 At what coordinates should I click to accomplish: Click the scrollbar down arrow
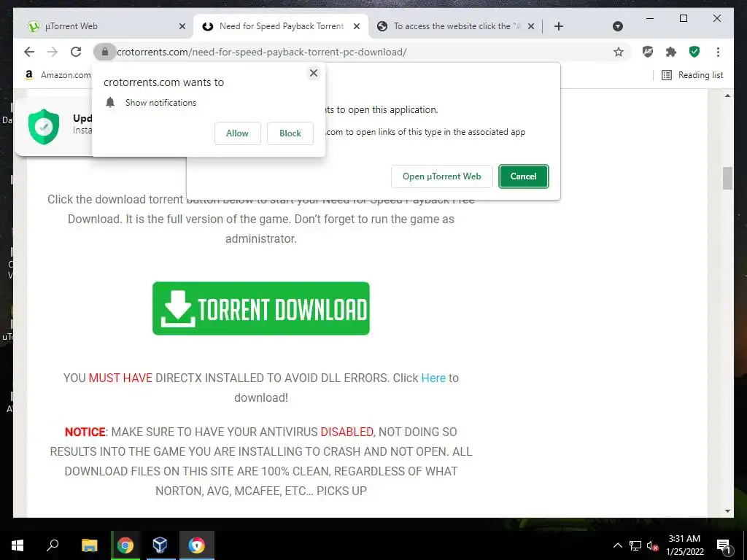coord(727,511)
